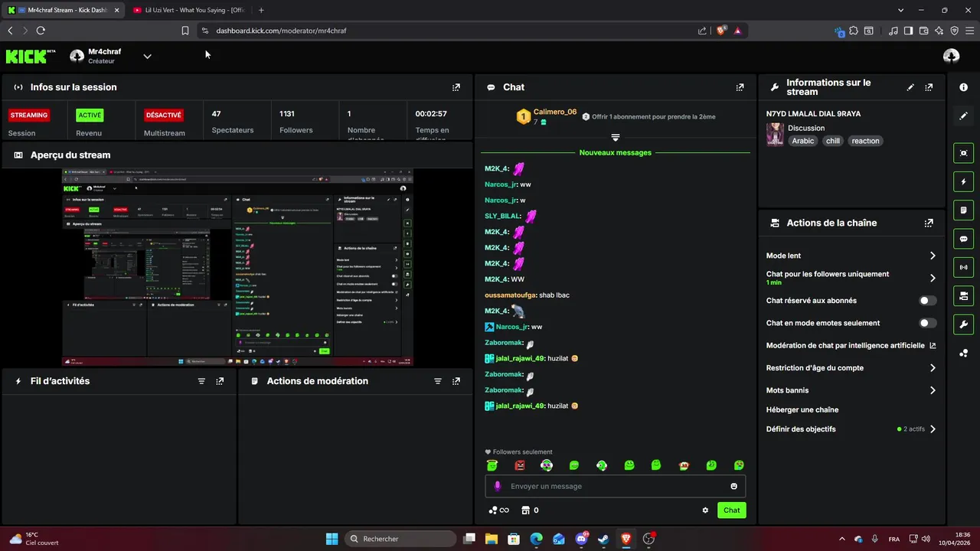Open Windows Start menu
This screenshot has width=980, height=551.
point(332,539)
